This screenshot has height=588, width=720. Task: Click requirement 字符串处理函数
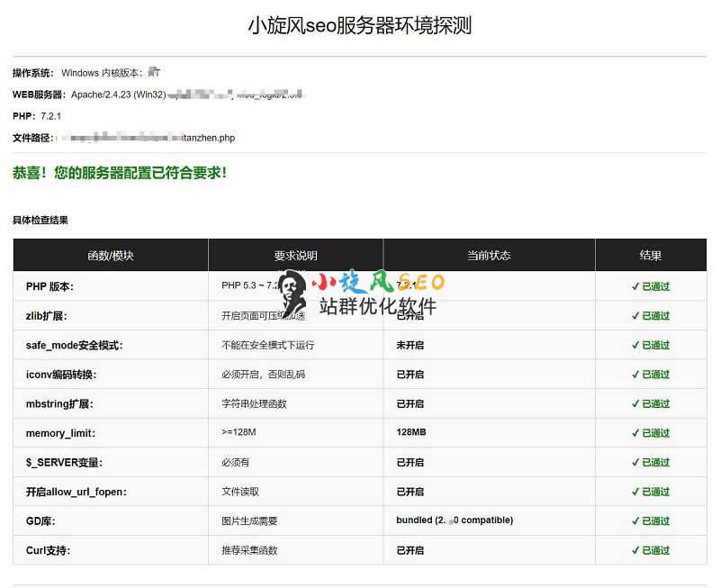pyautogui.click(x=255, y=403)
